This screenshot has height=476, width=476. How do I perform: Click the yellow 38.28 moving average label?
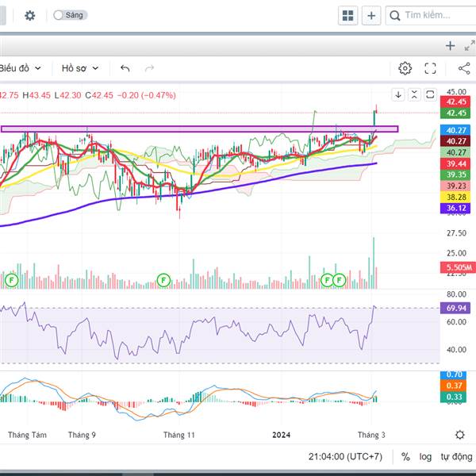[455, 197]
